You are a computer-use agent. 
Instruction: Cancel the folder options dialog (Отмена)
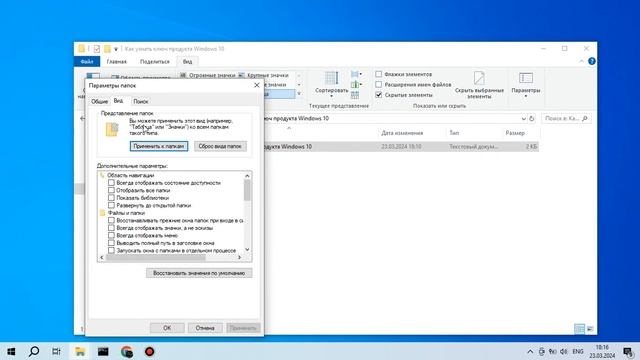coord(205,328)
